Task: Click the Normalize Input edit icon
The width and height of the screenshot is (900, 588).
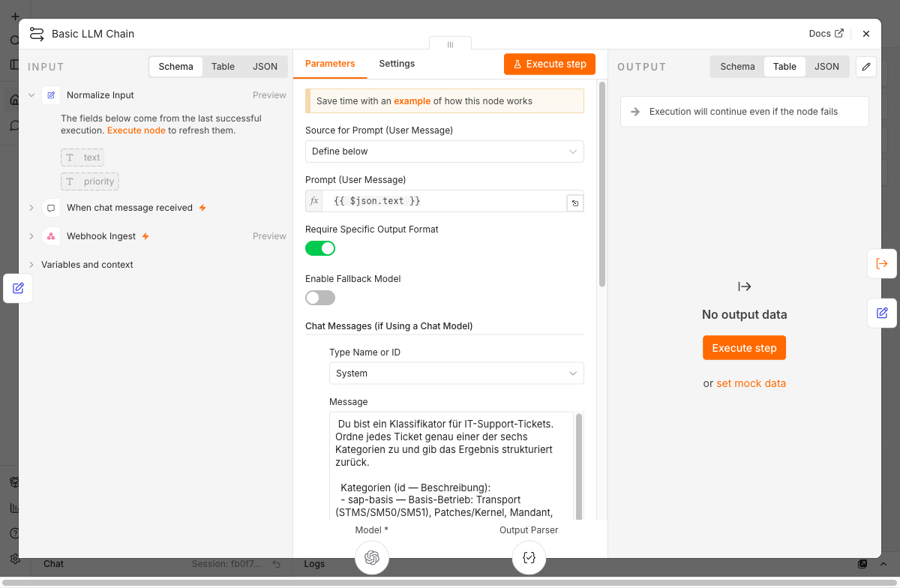Action: coord(51,95)
